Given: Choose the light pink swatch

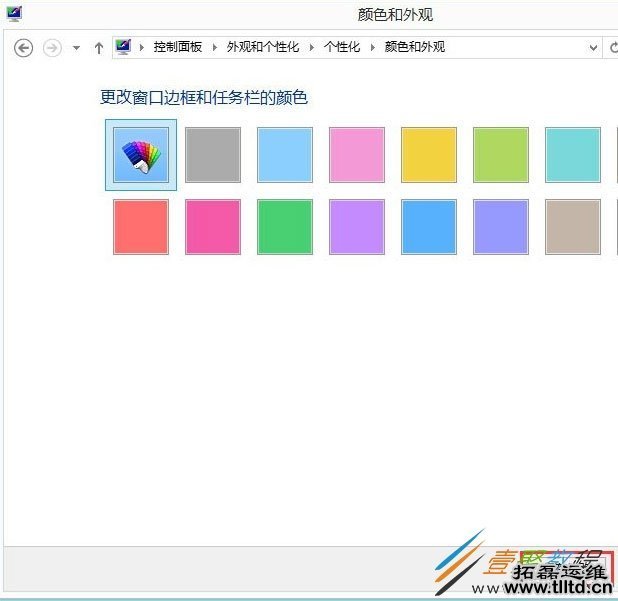Looking at the screenshot, I should (x=357, y=155).
